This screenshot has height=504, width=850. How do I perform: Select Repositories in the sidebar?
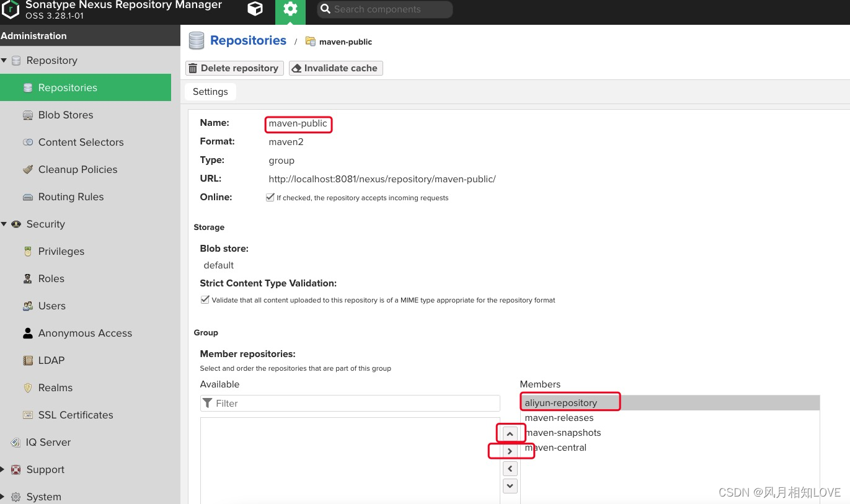86,87
